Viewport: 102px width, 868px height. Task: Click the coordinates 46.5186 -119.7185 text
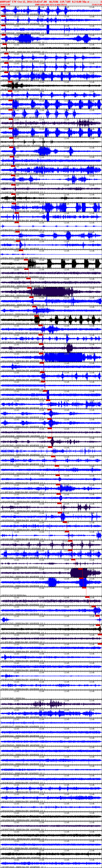click(60, 2)
